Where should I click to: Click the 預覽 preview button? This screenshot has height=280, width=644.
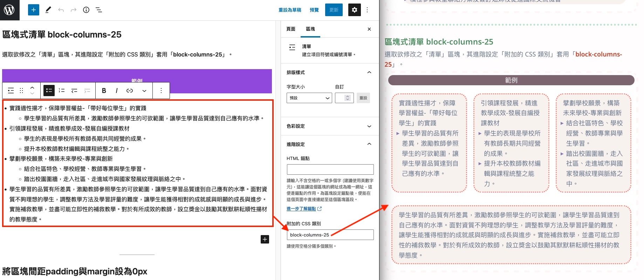pyautogui.click(x=314, y=10)
